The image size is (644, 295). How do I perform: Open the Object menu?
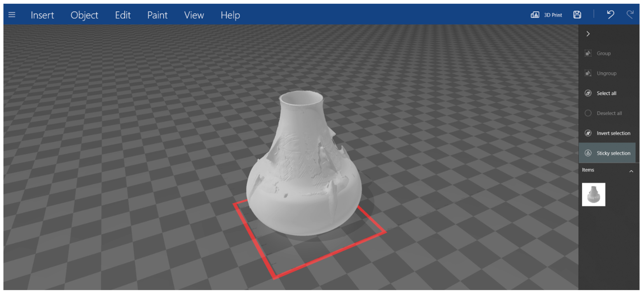point(84,15)
